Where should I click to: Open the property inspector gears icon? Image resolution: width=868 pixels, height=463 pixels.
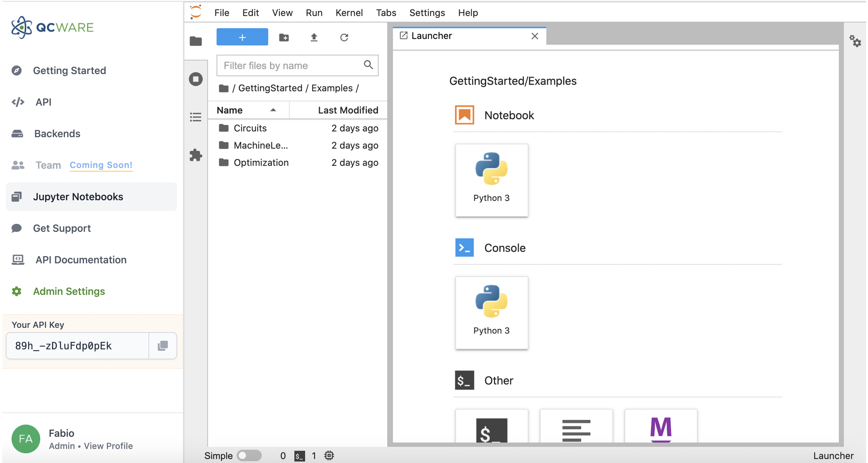click(x=855, y=41)
